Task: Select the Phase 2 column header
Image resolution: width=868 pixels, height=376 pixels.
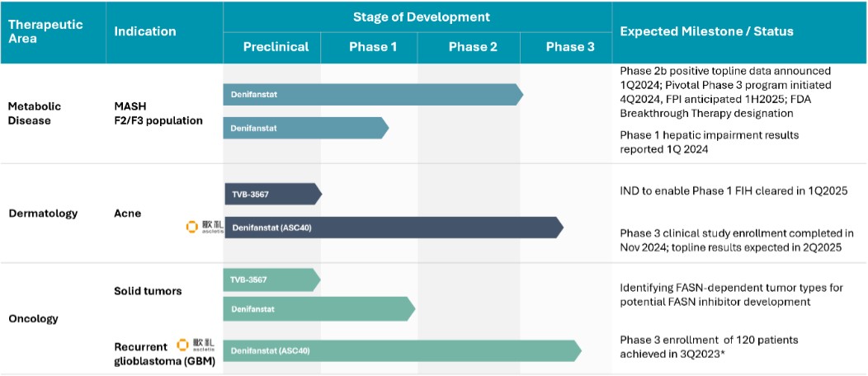Action: [473, 47]
